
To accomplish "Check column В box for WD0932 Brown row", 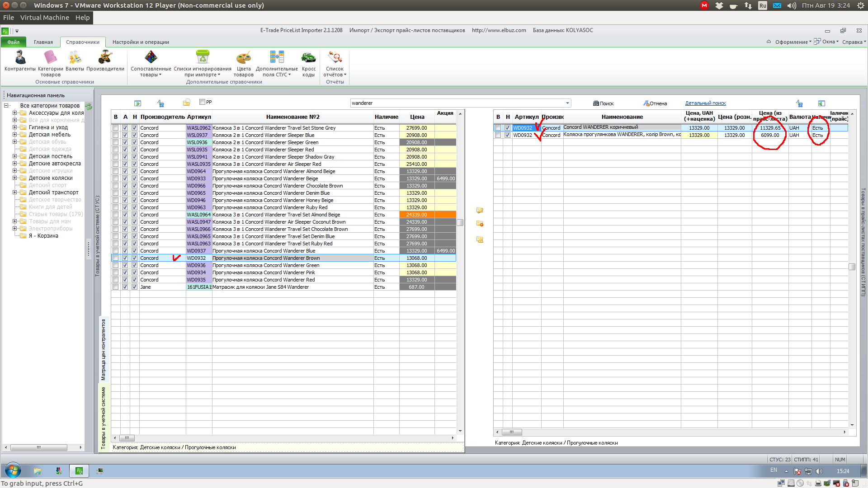I will (x=116, y=258).
